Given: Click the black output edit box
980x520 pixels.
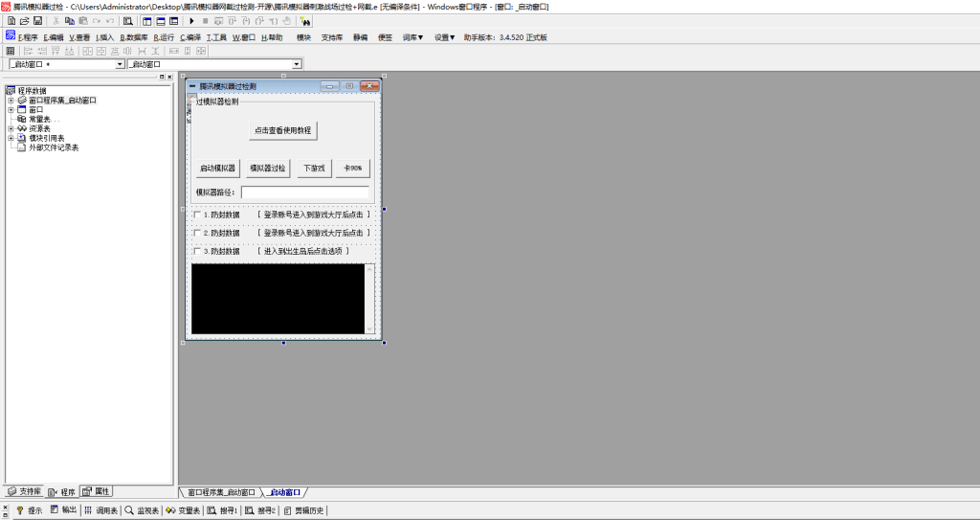Looking at the screenshot, I should [x=278, y=299].
